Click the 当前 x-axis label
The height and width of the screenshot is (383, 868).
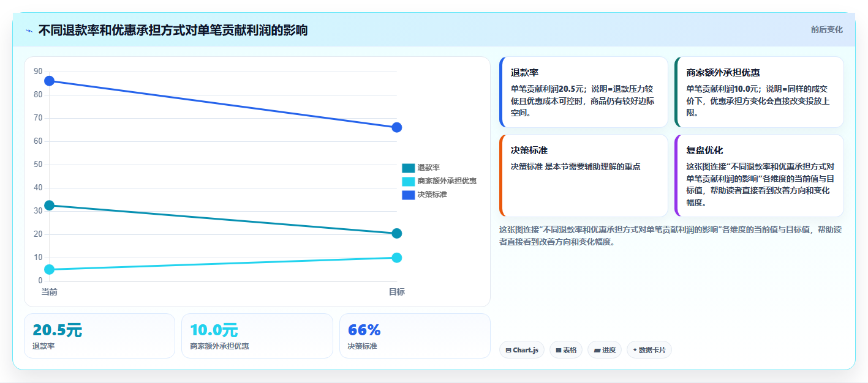[50, 292]
